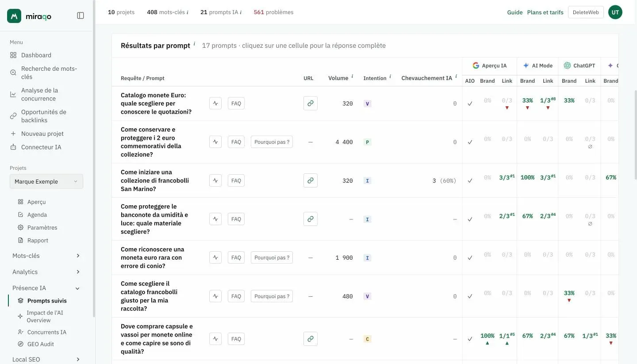
Task: Open Impact de l'AI Overview
Action: tap(46, 316)
